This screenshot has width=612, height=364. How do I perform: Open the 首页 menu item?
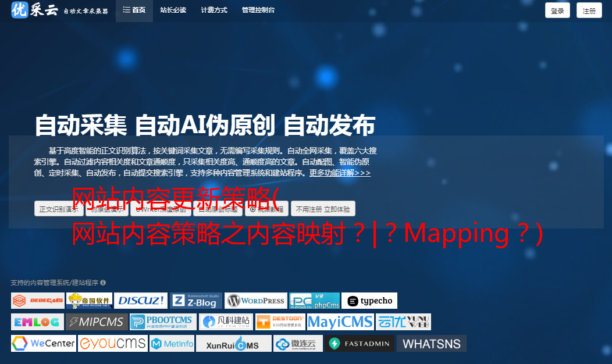click(x=134, y=10)
